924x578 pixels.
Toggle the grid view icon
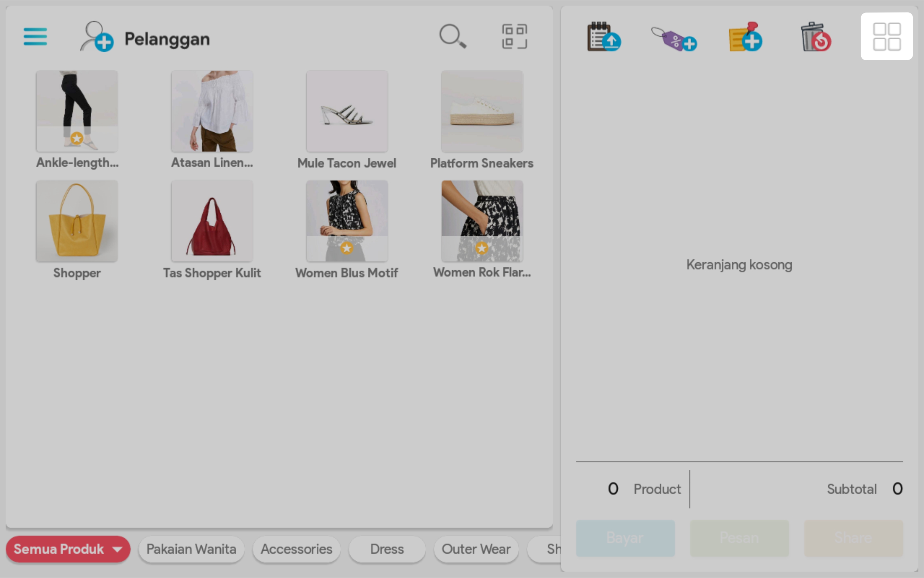pos(887,37)
